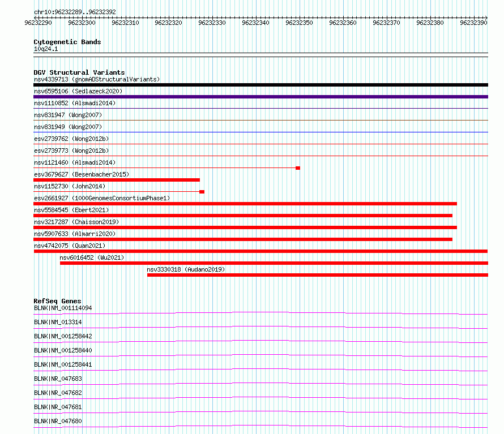This screenshot has height=434, width=504.
Task: Select the Cytogenetic Bands track heading
Action: (x=67, y=42)
